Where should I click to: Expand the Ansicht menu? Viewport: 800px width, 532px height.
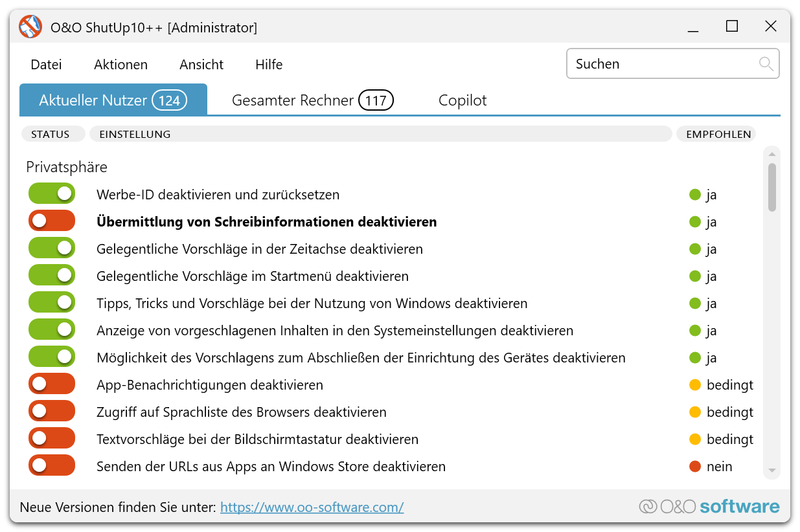pos(201,65)
